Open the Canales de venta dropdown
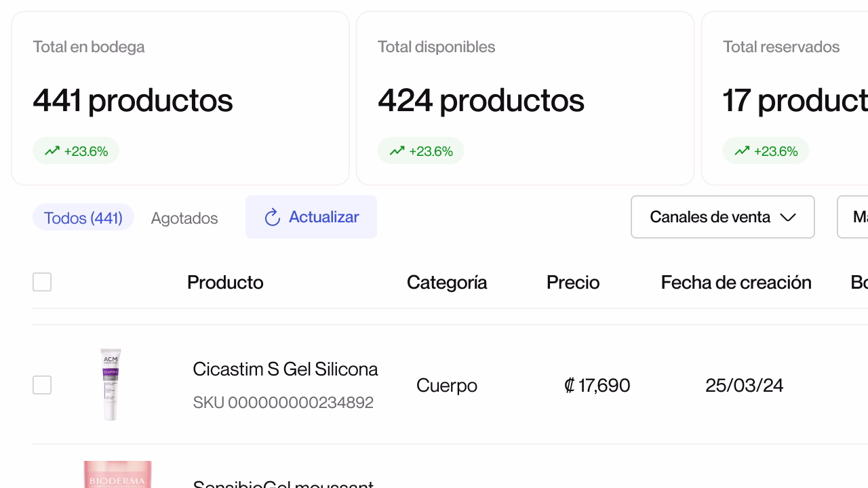 pos(722,217)
